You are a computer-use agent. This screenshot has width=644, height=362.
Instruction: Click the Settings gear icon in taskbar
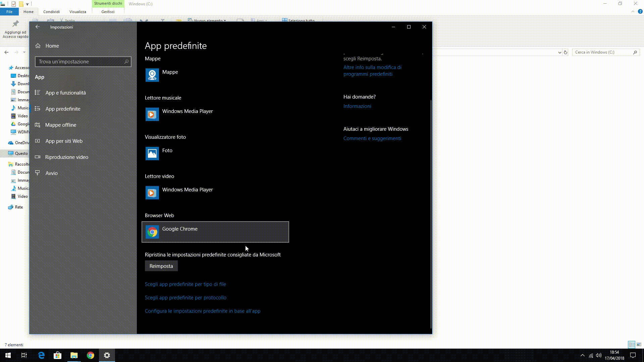107,355
